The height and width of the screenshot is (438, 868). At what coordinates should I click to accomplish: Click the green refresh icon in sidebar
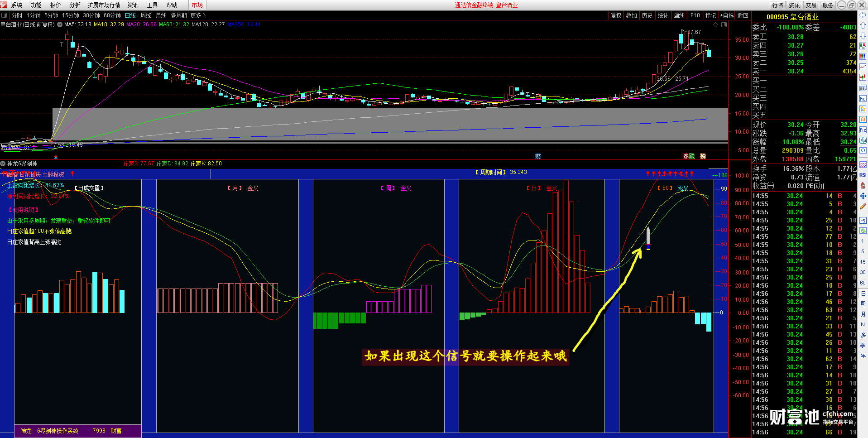tap(863, 231)
